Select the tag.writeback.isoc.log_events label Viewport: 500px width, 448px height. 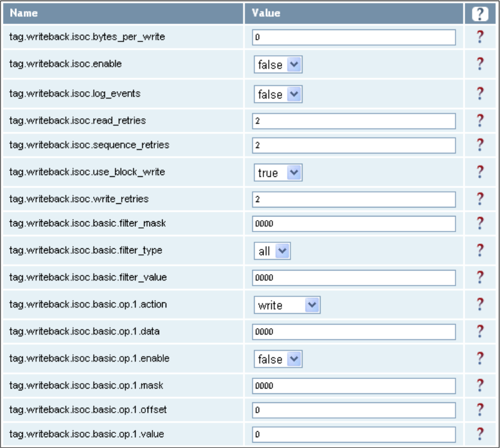75,94
